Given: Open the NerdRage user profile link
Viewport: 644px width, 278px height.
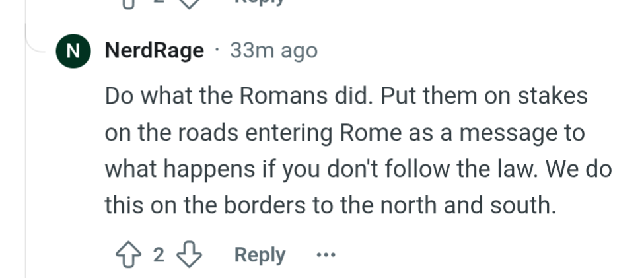Looking at the screenshot, I should 155,51.
